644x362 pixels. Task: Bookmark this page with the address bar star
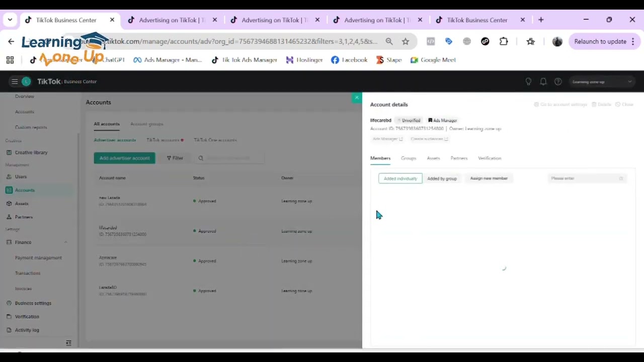click(406, 42)
